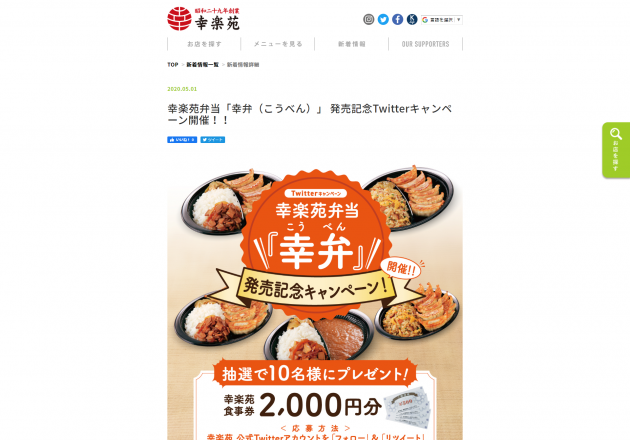Open the お店を探す menu item

tap(204, 44)
